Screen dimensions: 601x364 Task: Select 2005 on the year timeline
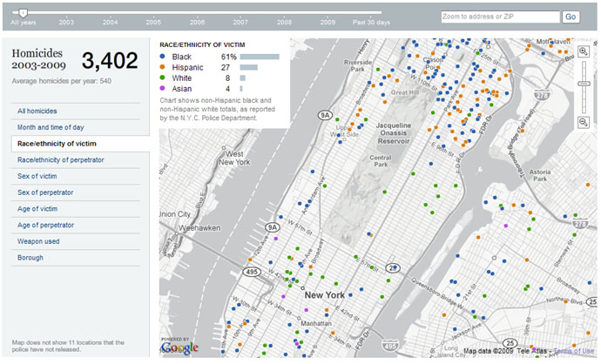pyautogui.click(x=154, y=21)
